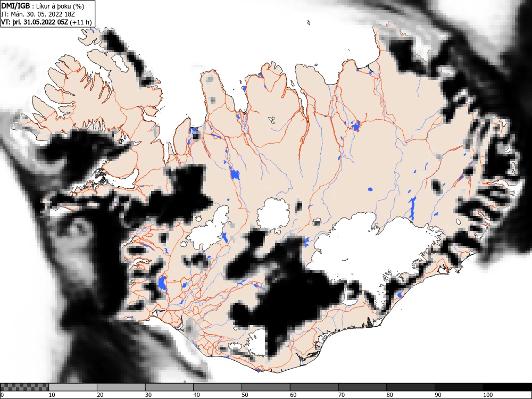532x399 pixels.
Task: Click the '(+11 h)' forecast offset text
Action: coord(81,22)
